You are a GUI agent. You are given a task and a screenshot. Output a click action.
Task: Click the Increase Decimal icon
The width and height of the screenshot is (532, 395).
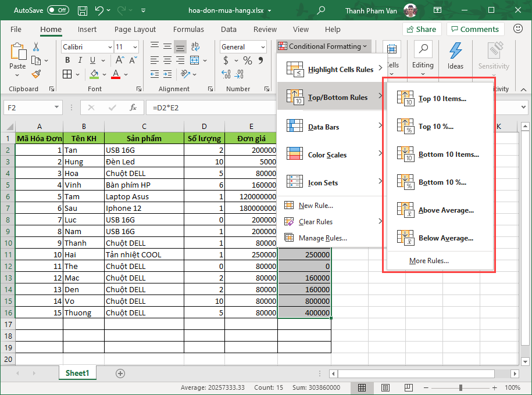point(226,74)
